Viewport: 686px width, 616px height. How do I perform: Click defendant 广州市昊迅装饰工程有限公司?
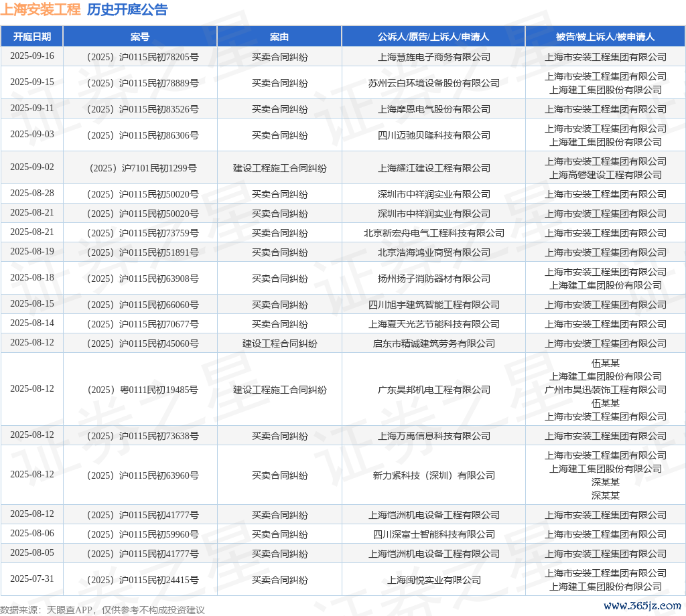605,390
